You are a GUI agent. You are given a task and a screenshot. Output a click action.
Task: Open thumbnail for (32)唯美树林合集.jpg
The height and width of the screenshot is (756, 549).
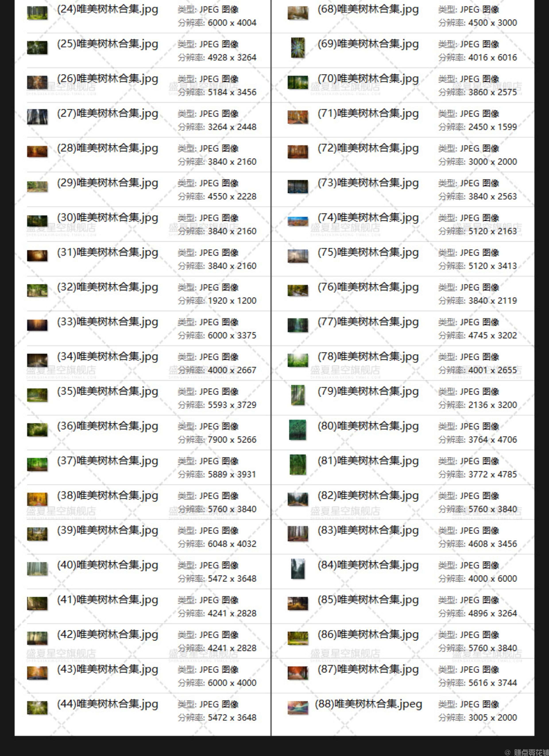pos(37,291)
